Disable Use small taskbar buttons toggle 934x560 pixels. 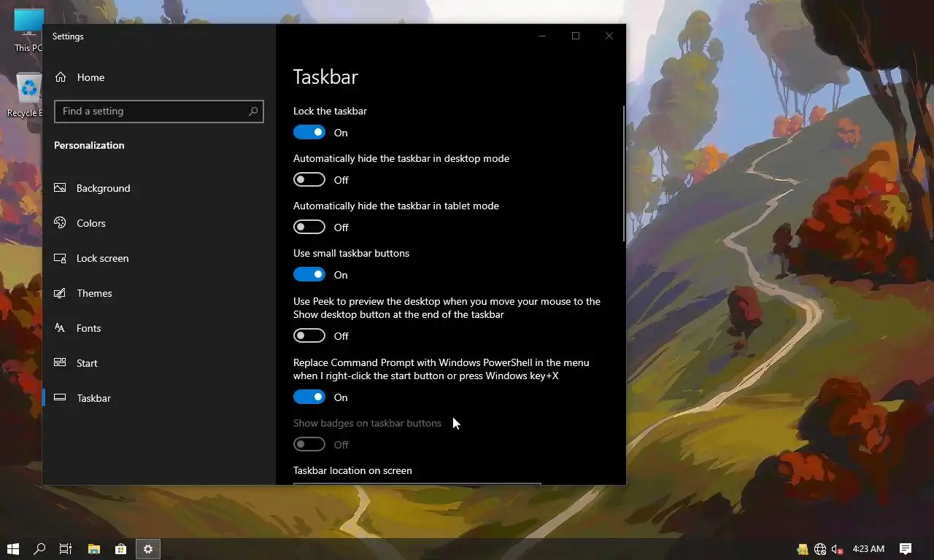pyautogui.click(x=309, y=275)
